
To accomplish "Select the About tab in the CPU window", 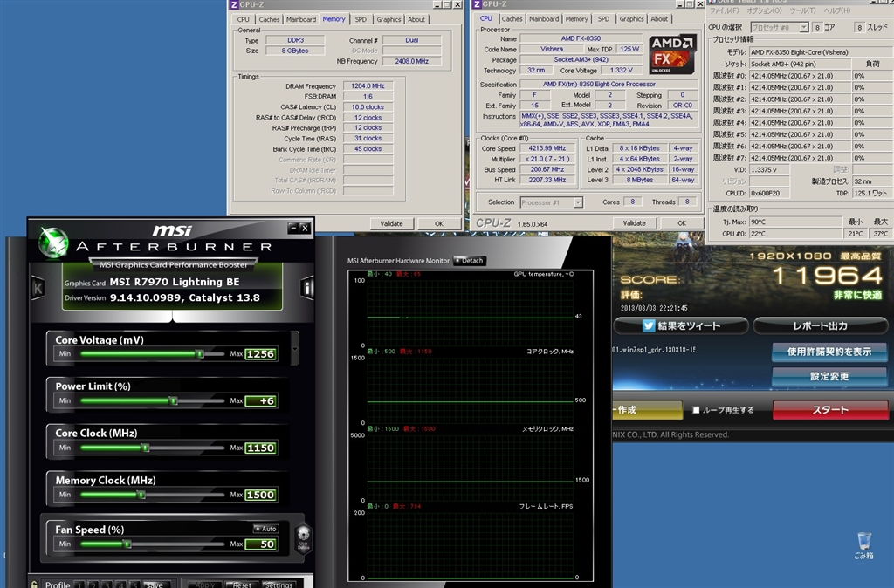I will point(659,19).
